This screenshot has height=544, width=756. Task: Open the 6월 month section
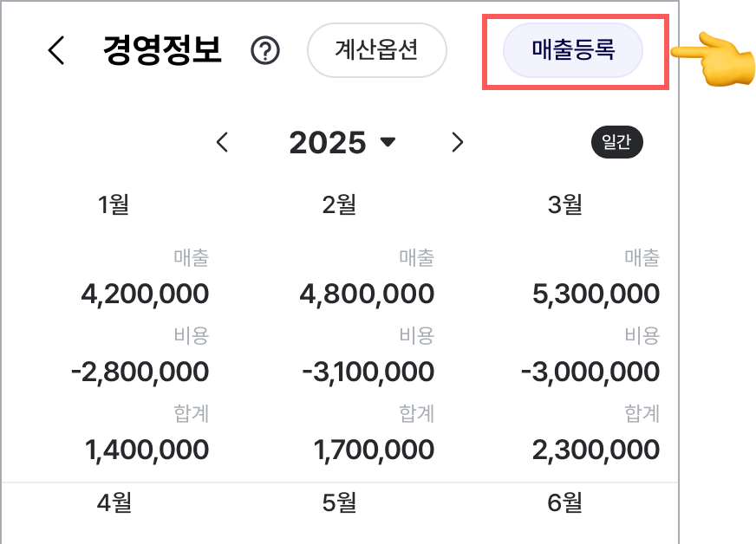565,502
